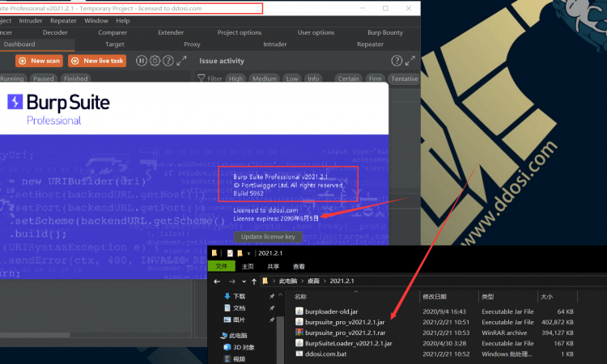Click the up-one-level arrow in explorer

pyautogui.click(x=254, y=281)
